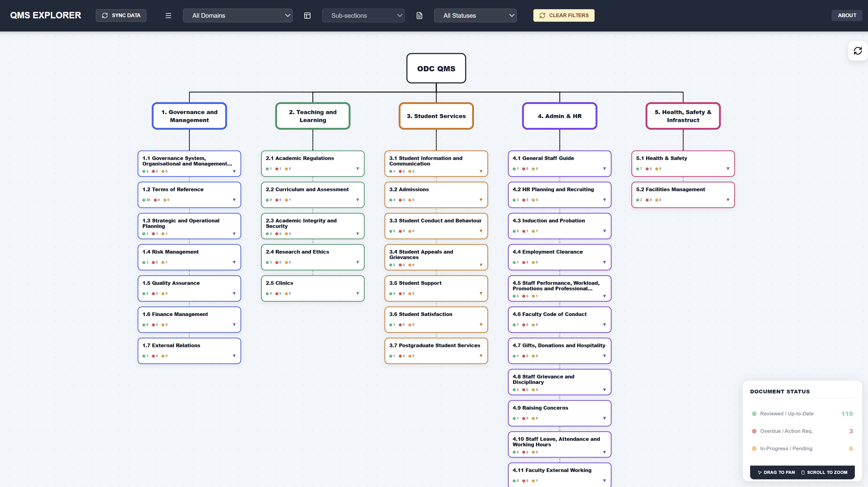
Task: Expand 3.1 Student Information and Communication arrow
Action: 481,172
